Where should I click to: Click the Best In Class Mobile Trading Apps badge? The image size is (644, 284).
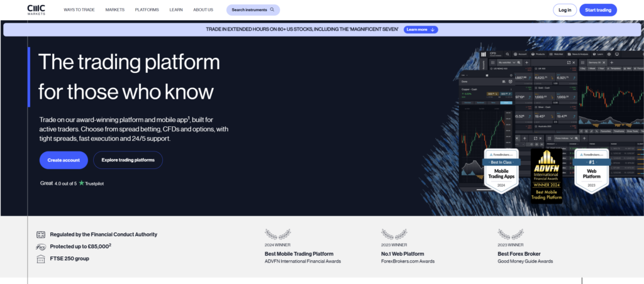click(x=501, y=171)
